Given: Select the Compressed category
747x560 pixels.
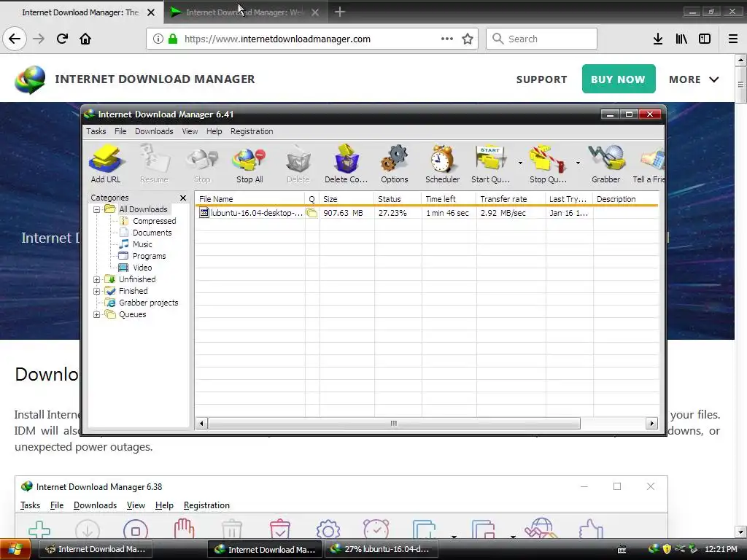Looking at the screenshot, I should pyautogui.click(x=154, y=221).
